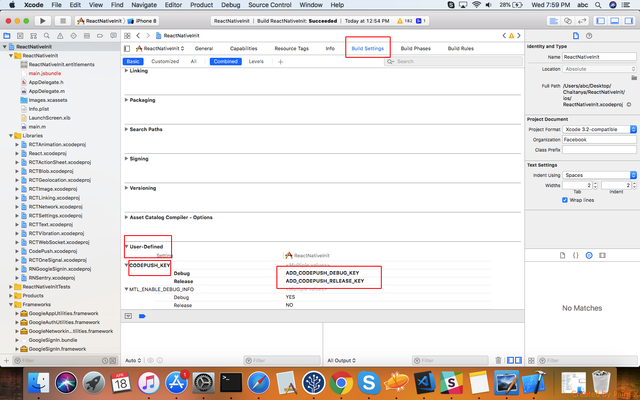640x400 pixels.
Task: Expand the Linking settings section
Action: coord(126,71)
